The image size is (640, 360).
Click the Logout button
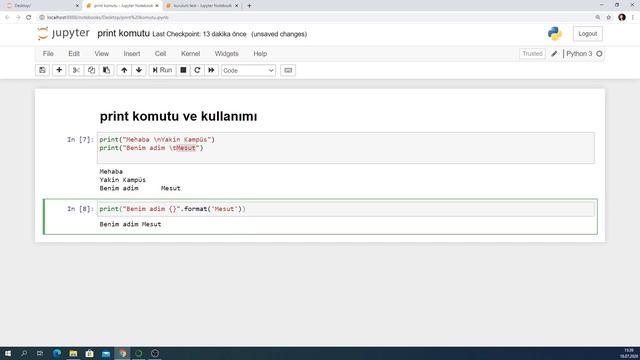(587, 34)
